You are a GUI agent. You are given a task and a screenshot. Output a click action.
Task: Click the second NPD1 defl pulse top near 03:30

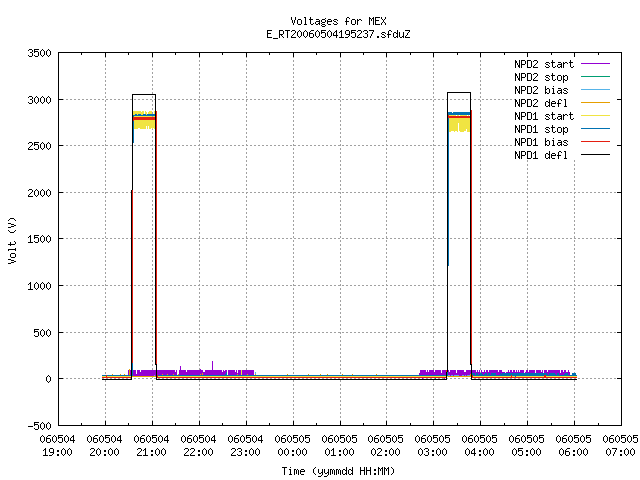click(x=459, y=93)
